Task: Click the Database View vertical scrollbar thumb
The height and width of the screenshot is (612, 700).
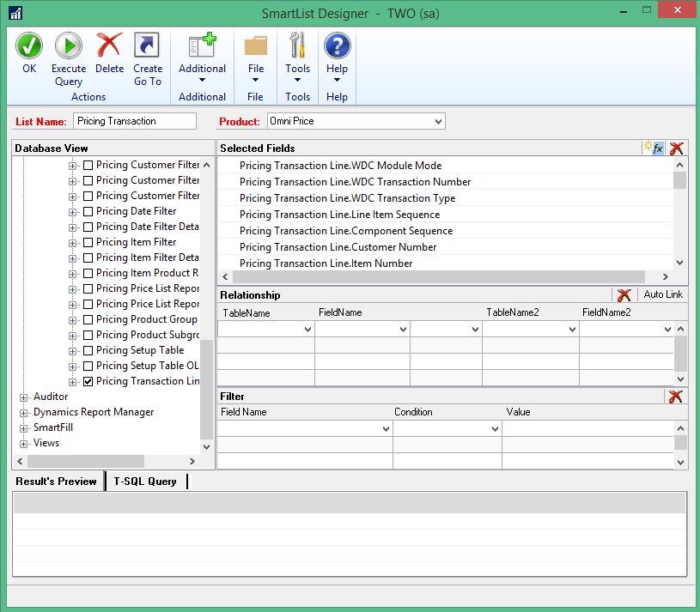Action: 206,389
